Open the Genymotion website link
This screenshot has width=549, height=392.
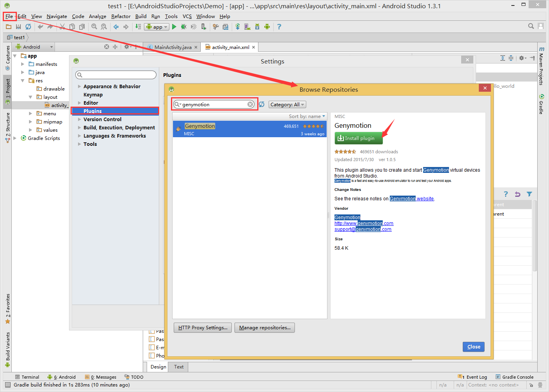click(x=412, y=199)
